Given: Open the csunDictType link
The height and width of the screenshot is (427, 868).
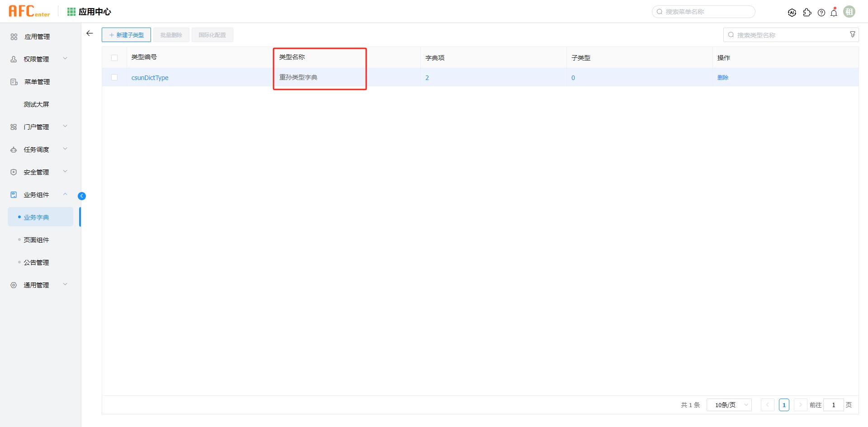Looking at the screenshot, I should [x=150, y=78].
